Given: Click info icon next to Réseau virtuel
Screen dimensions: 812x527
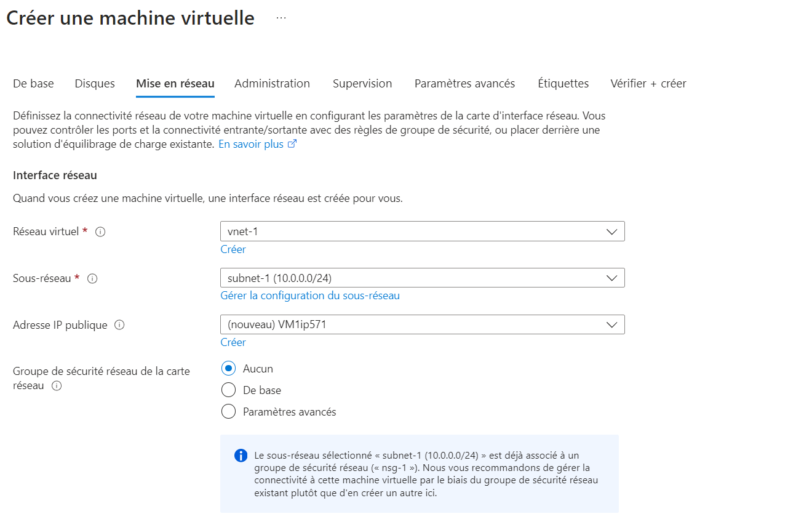Looking at the screenshot, I should coord(100,232).
